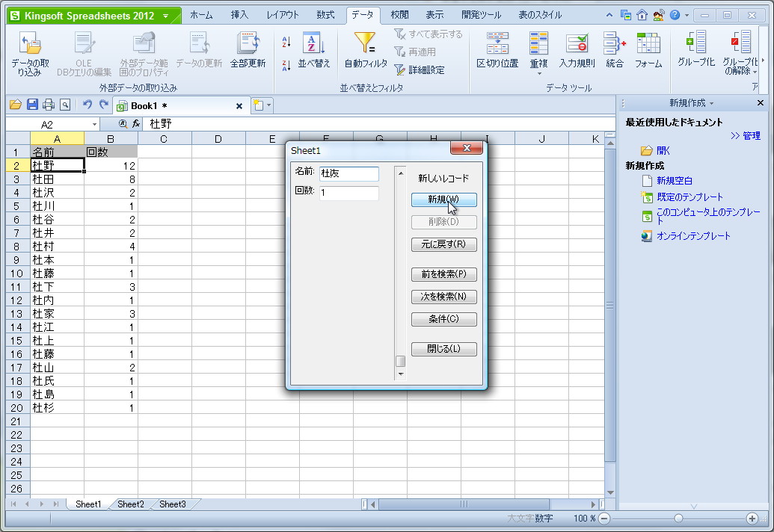
Task: Click the 次を検索(N) find next button
Action: click(x=443, y=297)
